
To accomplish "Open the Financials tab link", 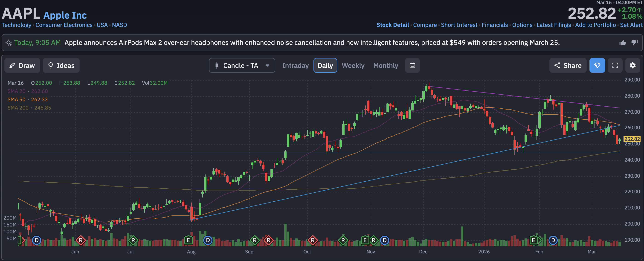I will (494, 25).
